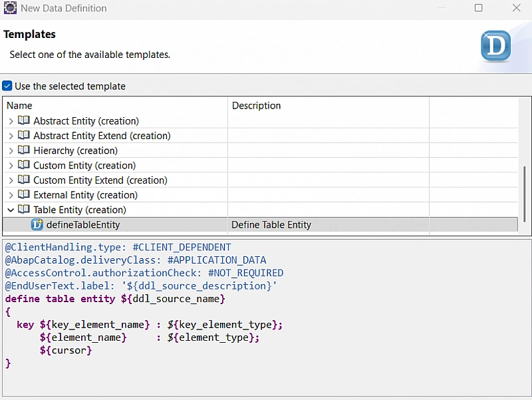Expand the Hierarchy (creation) node
Screen dimensions: 532x400
click(11, 150)
